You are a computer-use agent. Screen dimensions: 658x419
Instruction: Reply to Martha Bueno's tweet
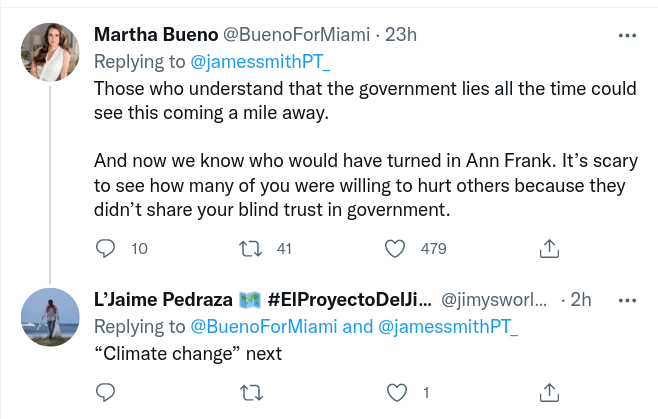pos(106,248)
